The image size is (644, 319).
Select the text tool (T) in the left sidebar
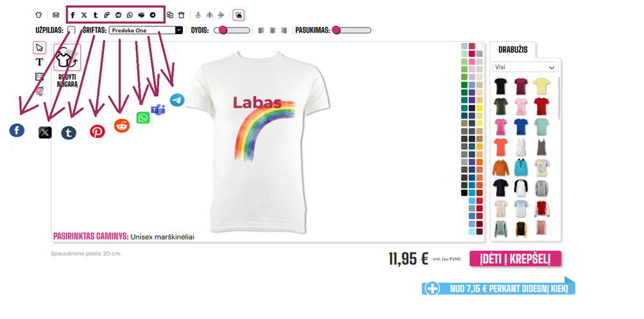[39, 62]
